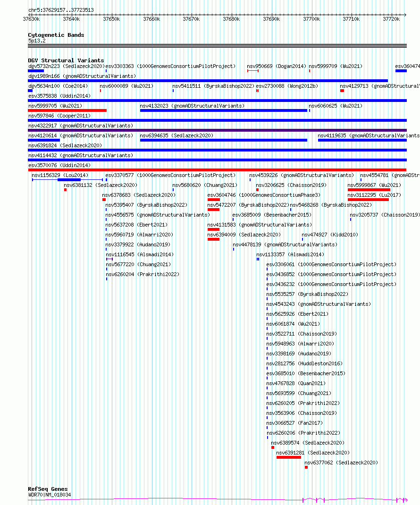Select nsv5472207 (ByrskaBishop2022) label
The image size is (420, 505).
point(248,205)
